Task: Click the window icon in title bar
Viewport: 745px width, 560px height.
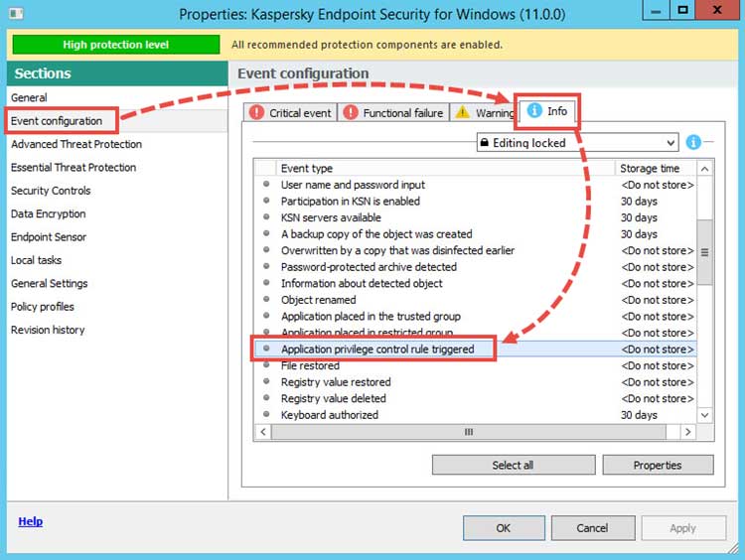Action: 16,13
